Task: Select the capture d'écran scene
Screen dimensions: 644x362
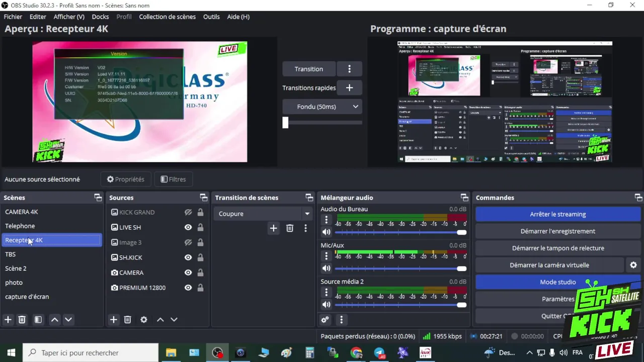Action: pos(52,297)
